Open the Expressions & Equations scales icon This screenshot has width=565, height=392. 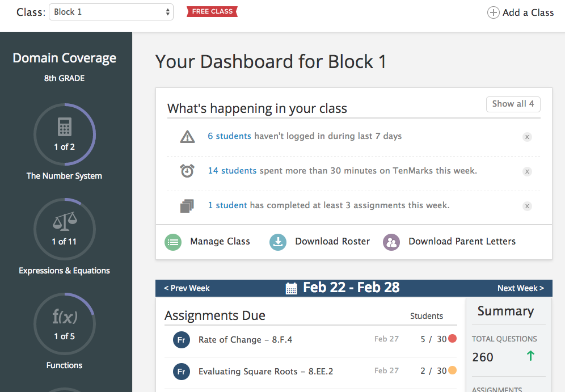[65, 221]
